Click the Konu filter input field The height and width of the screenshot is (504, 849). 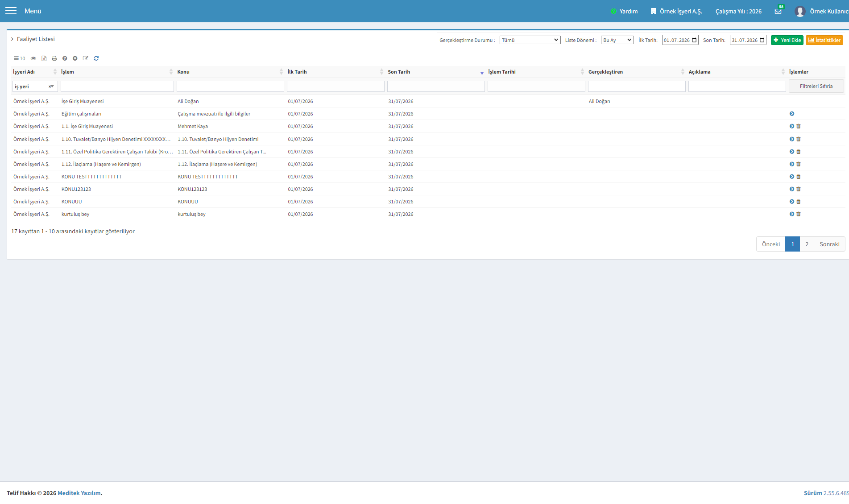click(x=230, y=87)
